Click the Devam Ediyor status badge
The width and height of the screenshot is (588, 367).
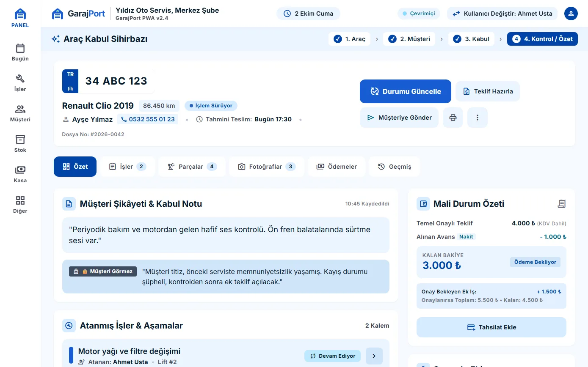pos(332,356)
